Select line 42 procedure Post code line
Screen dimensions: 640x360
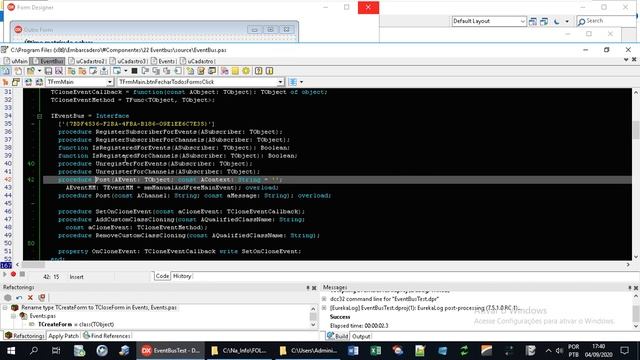(x=337, y=180)
